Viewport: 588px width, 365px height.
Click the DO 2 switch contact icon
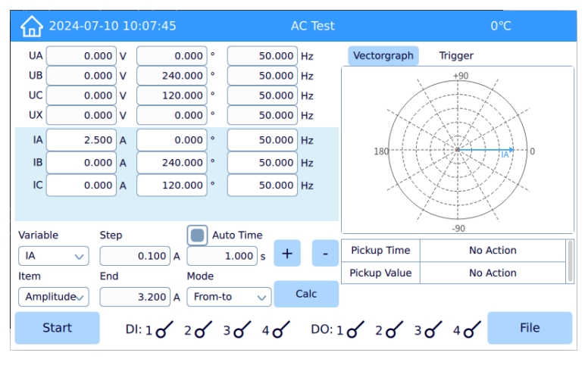(x=394, y=329)
